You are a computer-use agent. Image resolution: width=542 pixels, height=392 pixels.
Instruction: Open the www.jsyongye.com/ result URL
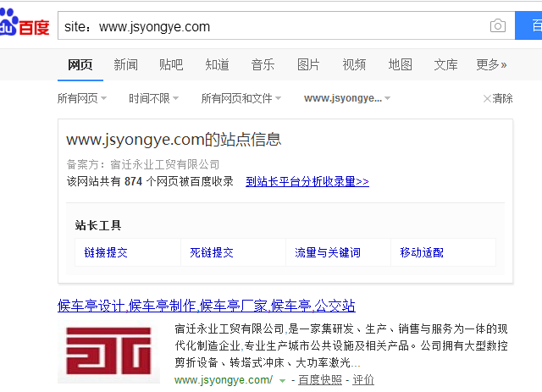(x=224, y=380)
